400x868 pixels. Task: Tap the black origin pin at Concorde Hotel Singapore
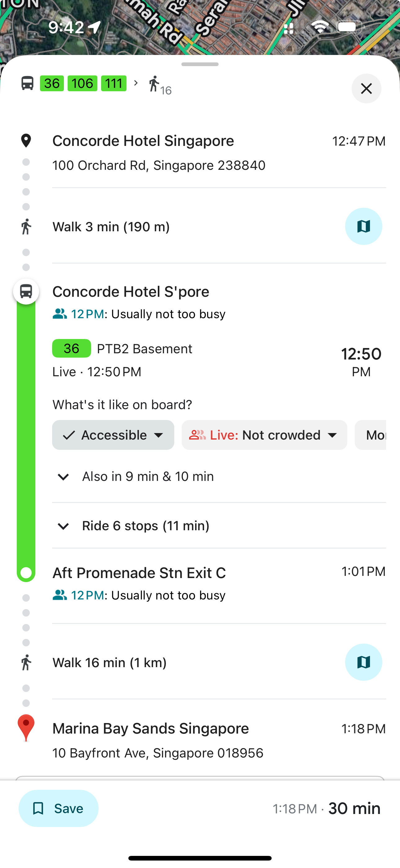pos(26,141)
